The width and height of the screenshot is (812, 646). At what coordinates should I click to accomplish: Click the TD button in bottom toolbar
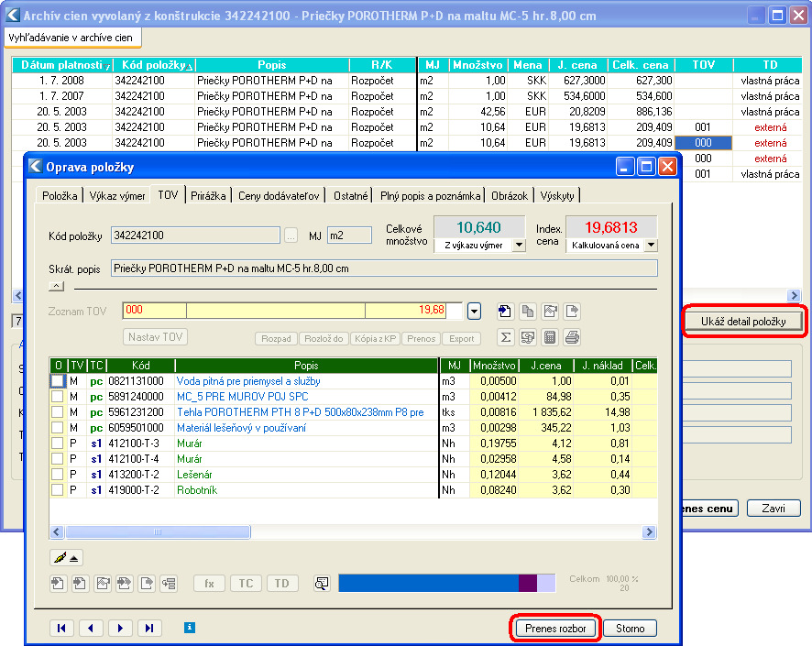point(282,584)
